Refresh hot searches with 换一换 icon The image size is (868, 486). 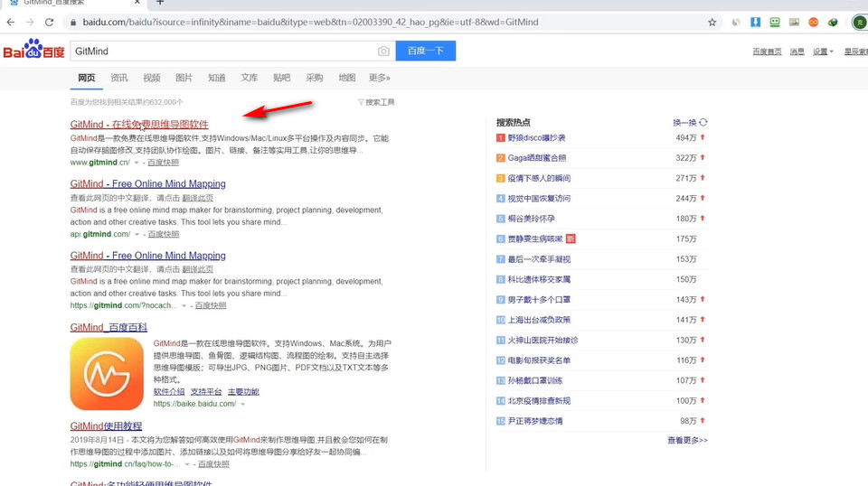coord(703,122)
